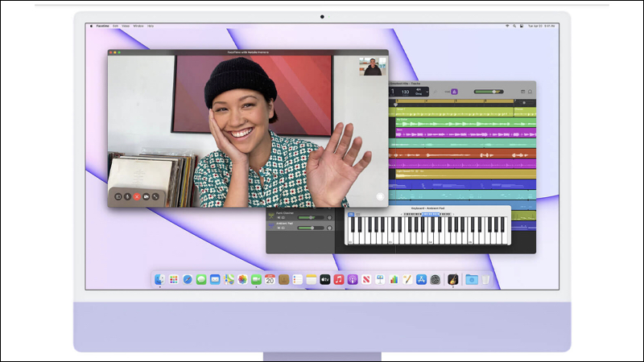Click Wi-Fi status icon in menu bar
Screen dimensions: 644x362
tap(507, 26)
